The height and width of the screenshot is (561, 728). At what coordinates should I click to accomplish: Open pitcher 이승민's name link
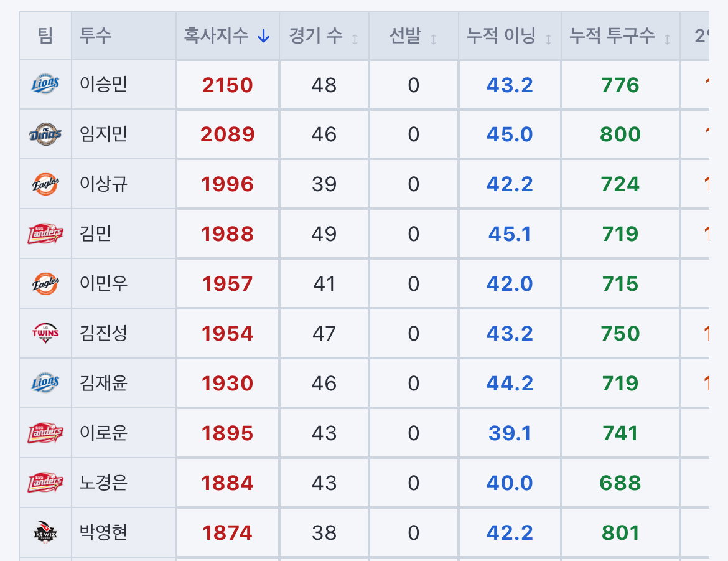pyautogui.click(x=103, y=84)
